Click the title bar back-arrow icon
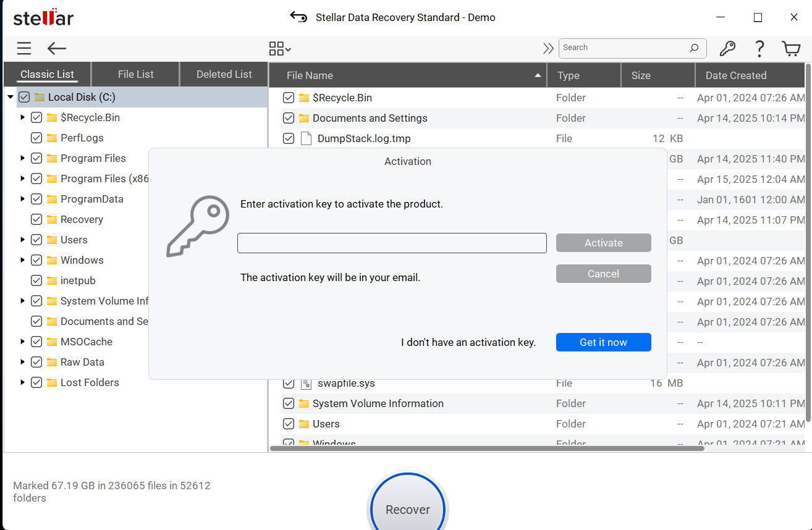The height and width of the screenshot is (530, 812). click(x=299, y=17)
